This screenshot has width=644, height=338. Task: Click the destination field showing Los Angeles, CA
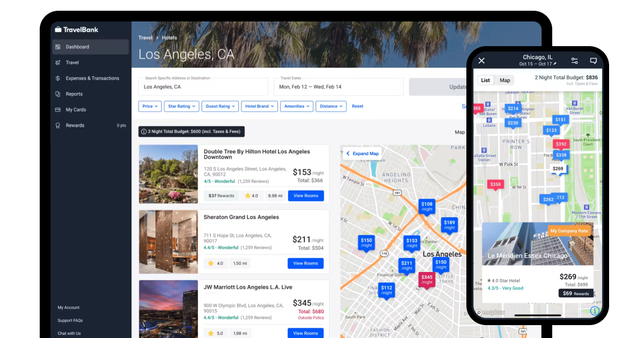pyautogui.click(x=203, y=87)
